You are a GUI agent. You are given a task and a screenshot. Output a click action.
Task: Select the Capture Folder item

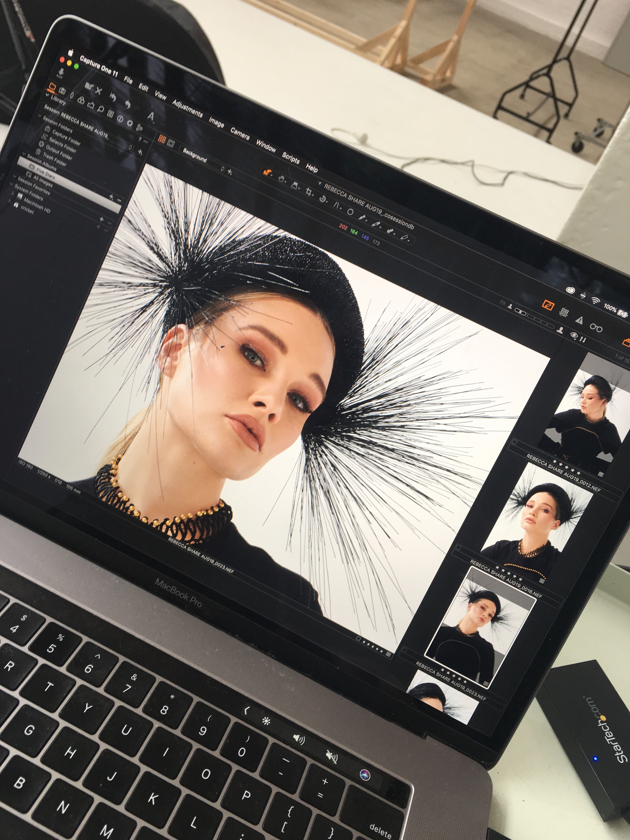pos(66,137)
